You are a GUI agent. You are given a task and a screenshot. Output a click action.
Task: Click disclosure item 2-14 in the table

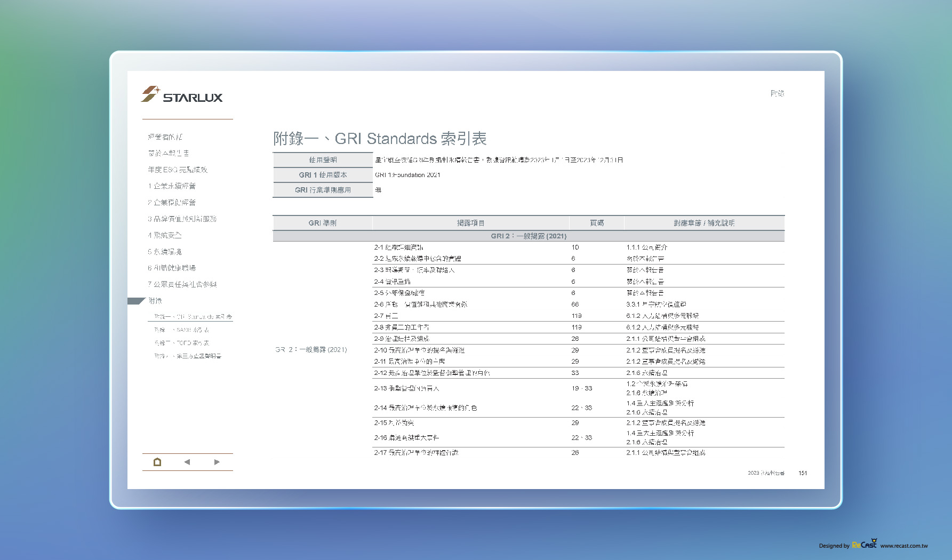click(426, 408)
